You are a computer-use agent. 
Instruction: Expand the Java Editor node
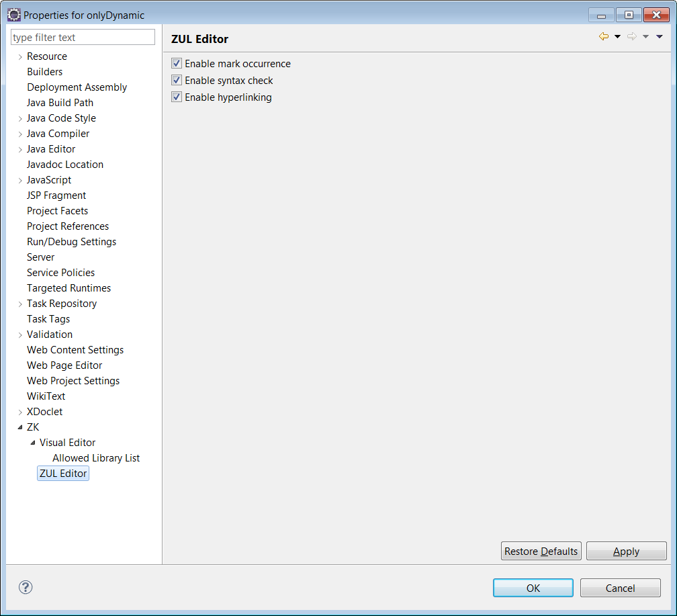point(20,149)
